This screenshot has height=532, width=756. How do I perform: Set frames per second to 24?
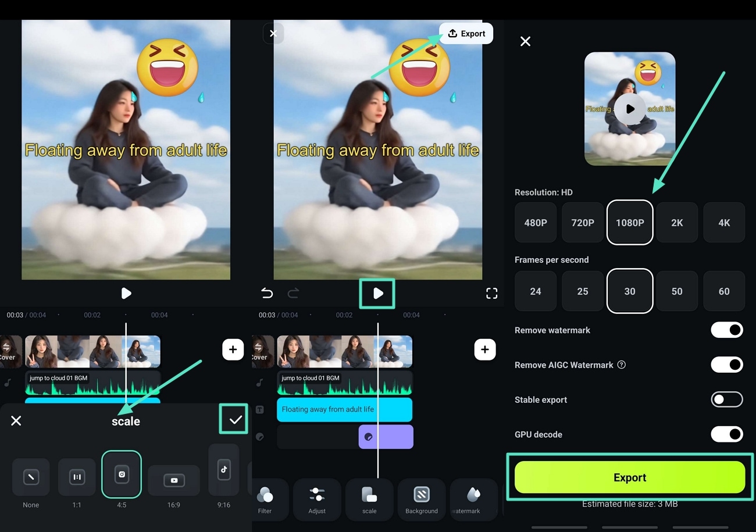[536, 291]
